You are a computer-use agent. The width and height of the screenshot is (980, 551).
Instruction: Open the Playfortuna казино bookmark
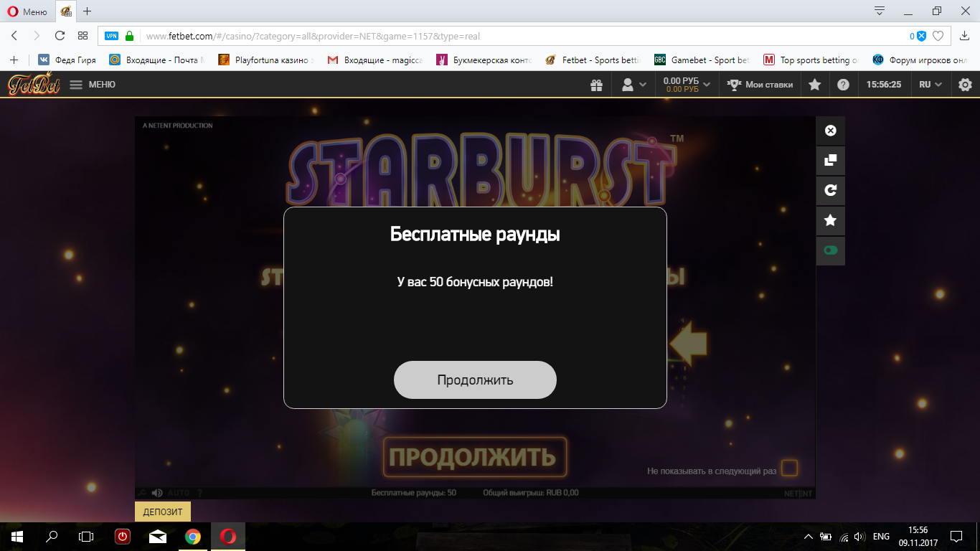265,60
